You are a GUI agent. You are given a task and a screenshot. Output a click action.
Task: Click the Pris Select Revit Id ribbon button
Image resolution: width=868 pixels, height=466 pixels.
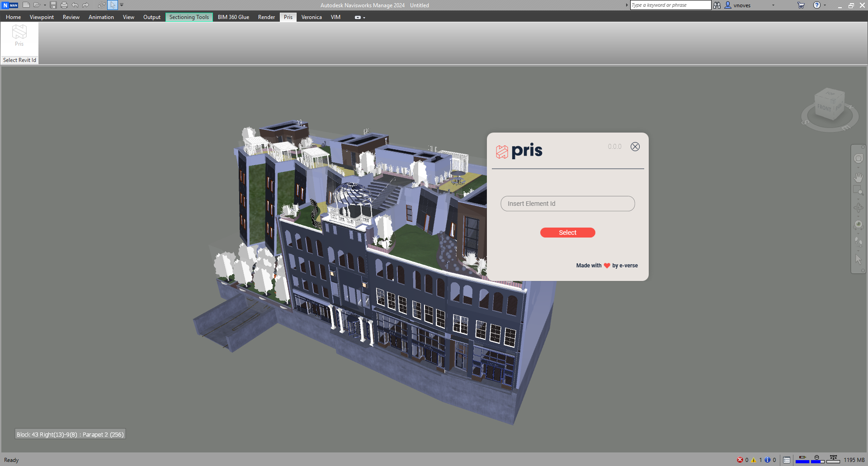coord(19,36)
